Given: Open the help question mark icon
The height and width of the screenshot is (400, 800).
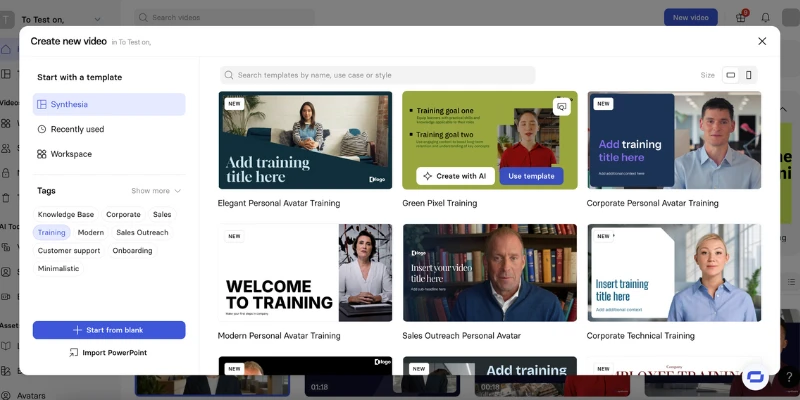Looking at the screenshot, I should (x=789, y=377).
